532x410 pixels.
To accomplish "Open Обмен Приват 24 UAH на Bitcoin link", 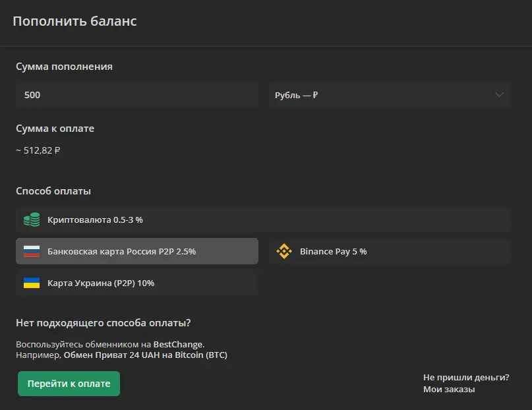I will pos(146,355).
